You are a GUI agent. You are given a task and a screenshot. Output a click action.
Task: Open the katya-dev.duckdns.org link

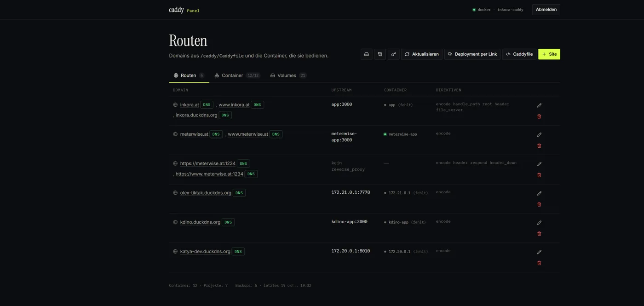(x=205, y=252)
